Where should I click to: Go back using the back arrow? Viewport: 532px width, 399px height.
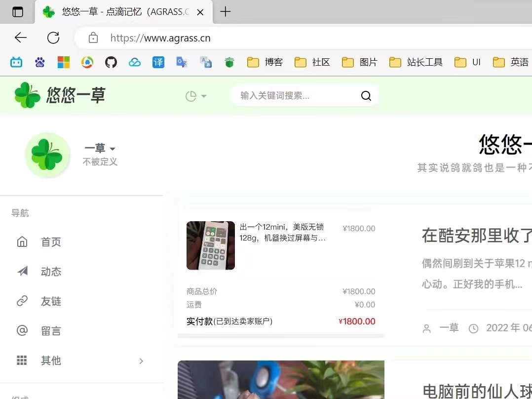tap(21, 38)
